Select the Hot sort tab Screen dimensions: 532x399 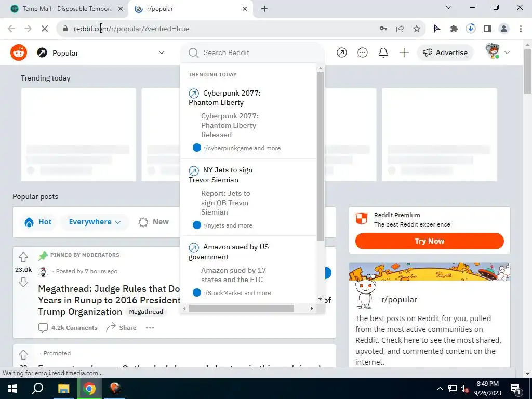(x=38, y=222)
